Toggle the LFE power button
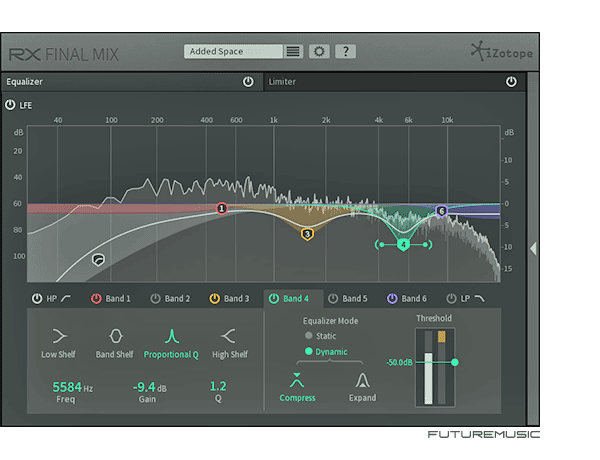Image resolution: width=600 pixels, height=460 pixels. 10,105
